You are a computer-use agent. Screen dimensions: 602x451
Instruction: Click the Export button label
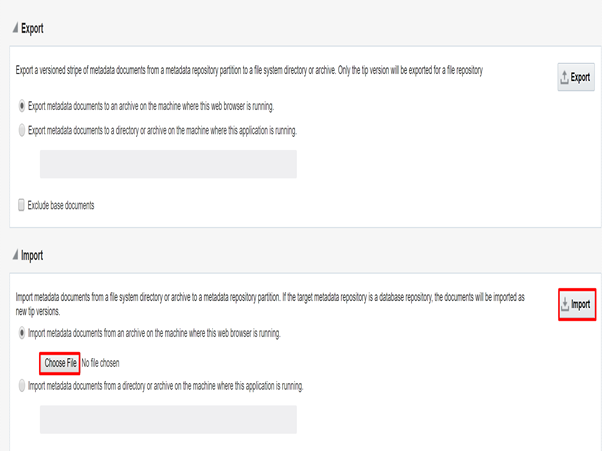click(x=580, y=77)
